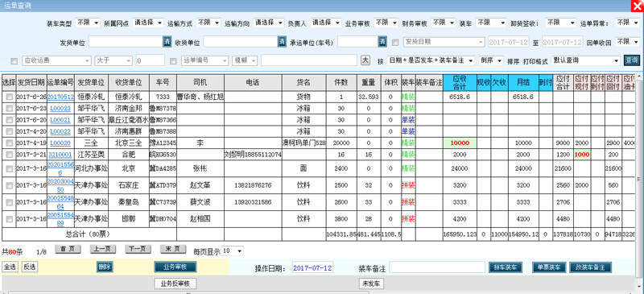Tick the row checkbox for waybill L00021

click(x=9, y=120)
